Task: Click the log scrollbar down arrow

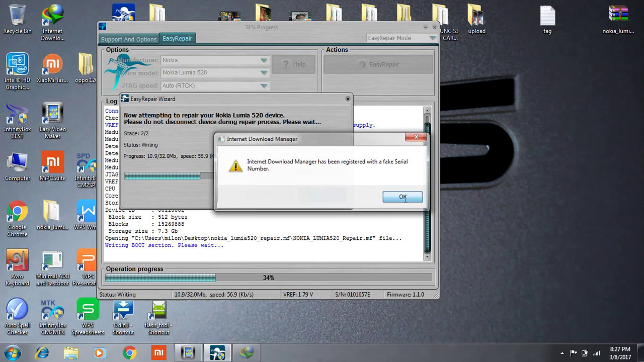Action: 427,256
